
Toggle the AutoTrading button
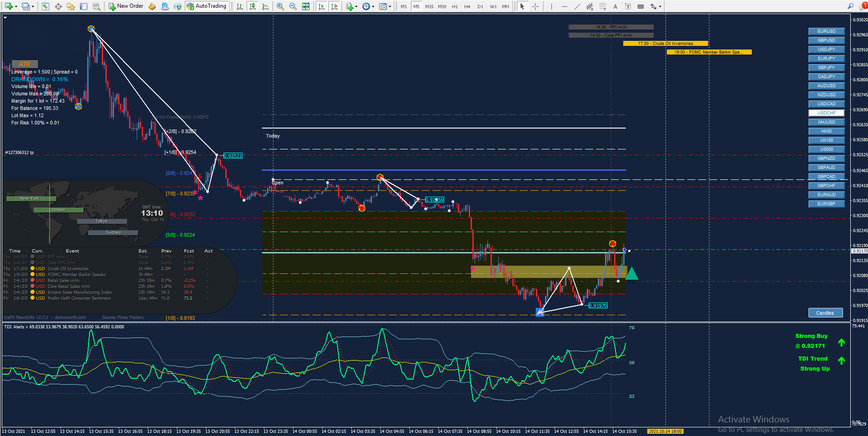(x=206, y=6)
